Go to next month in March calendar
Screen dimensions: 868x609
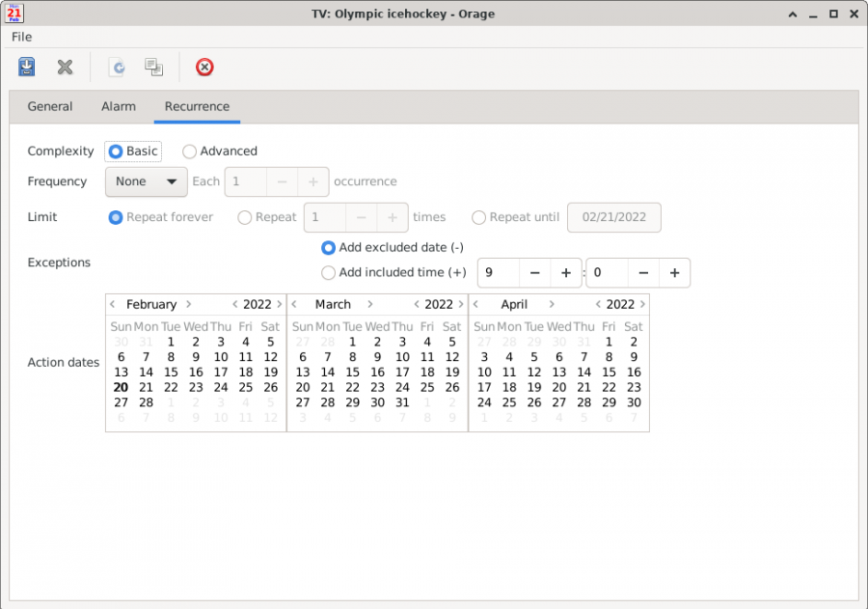coord(369,304)
